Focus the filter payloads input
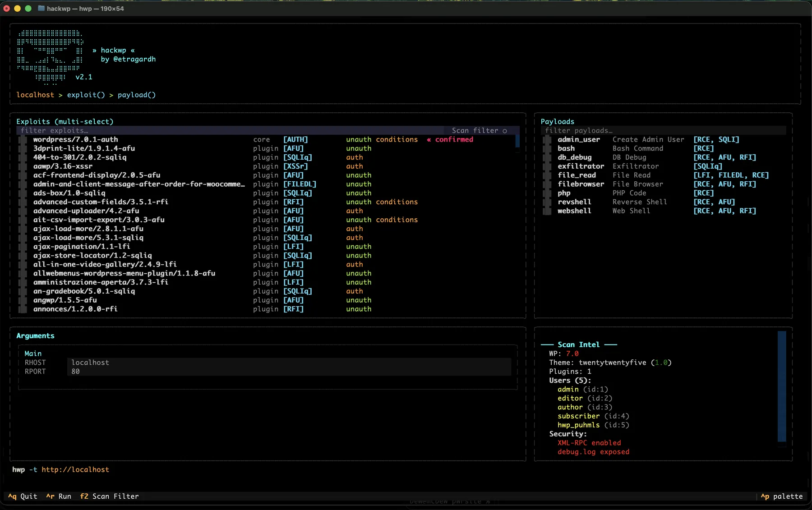This screenshot has width=812, height=510. (x=663, y=131)
